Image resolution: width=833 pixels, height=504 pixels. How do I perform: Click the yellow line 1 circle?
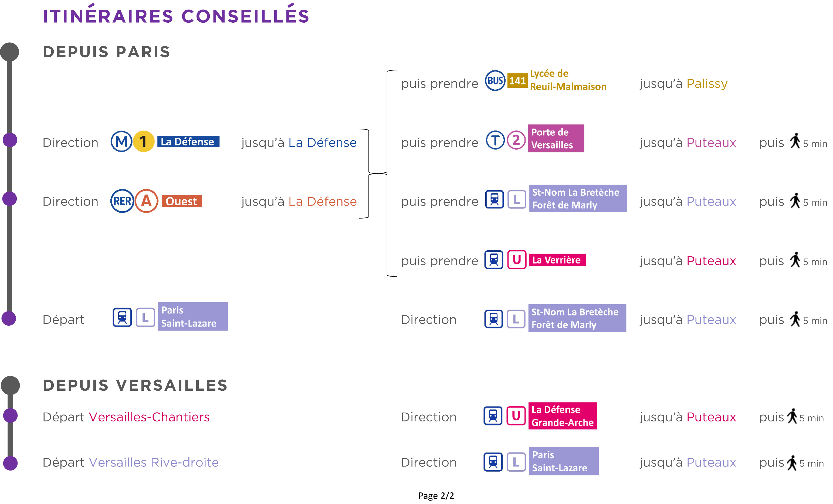pyautogui.click(x=144, y=141)
